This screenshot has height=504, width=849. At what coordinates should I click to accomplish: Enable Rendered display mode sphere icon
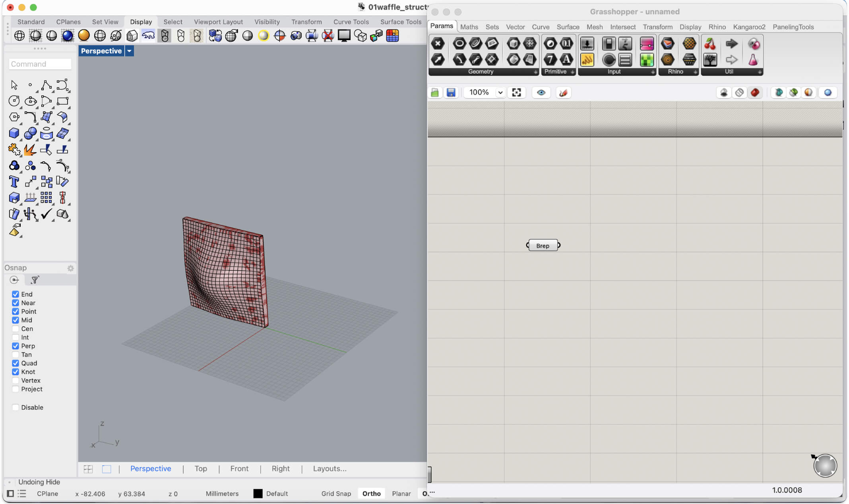tap(68, 36)
